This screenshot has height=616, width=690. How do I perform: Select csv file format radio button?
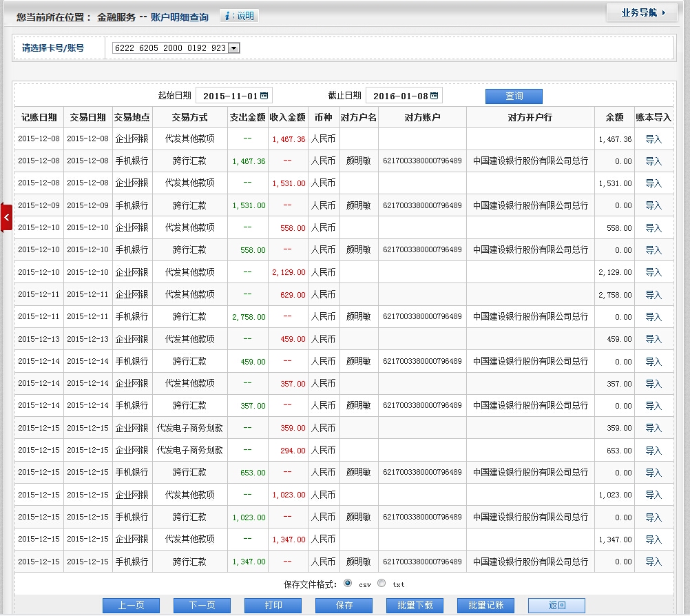(x=348, y=584)
